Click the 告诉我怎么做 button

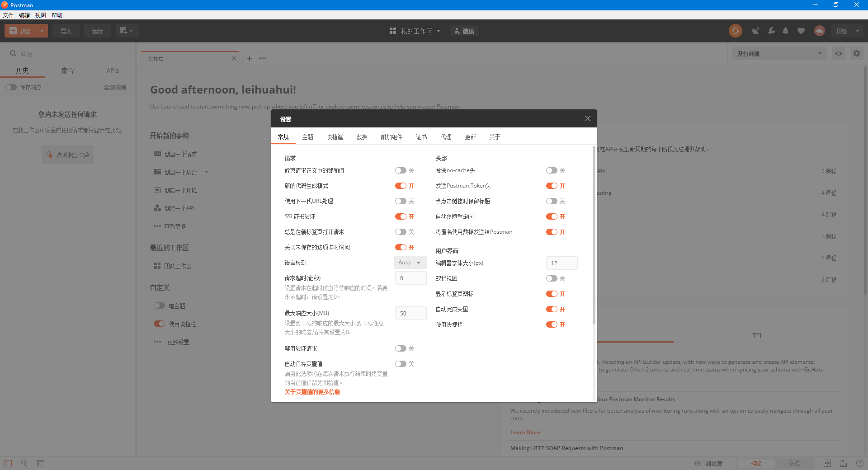(x=67, y=155)
